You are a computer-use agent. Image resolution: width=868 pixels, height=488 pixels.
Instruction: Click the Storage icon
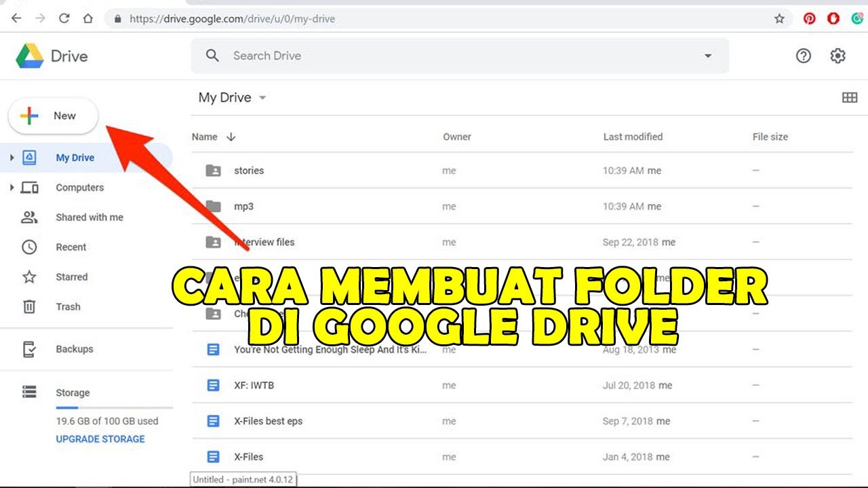pos(29,392)
